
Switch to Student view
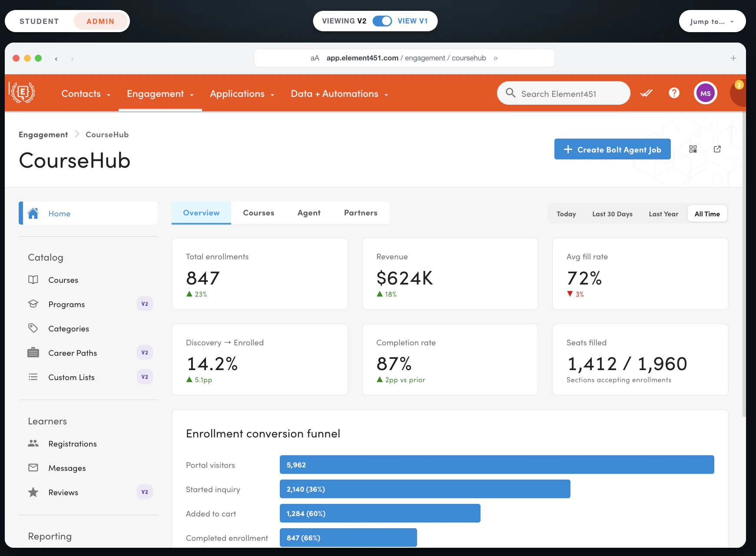(x=39, y=21)
